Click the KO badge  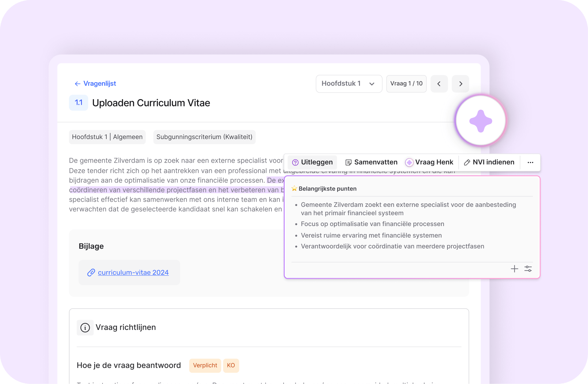pyautogui.click(x=231, y=365)
